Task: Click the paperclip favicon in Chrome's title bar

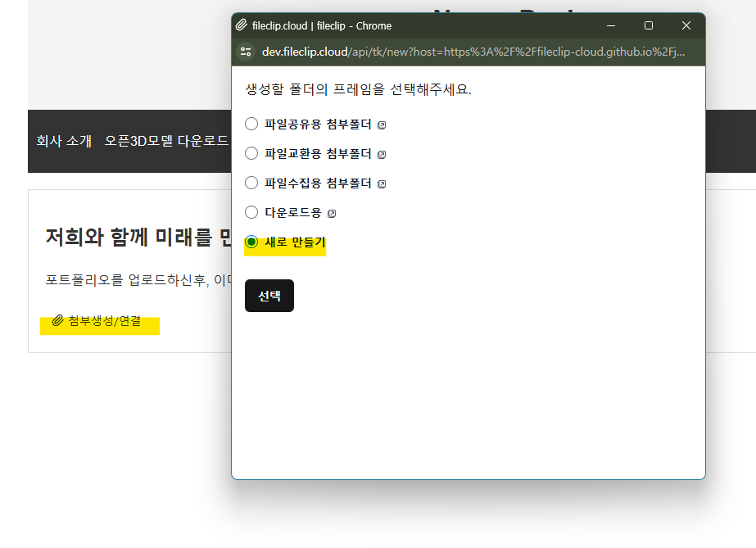Action: coord(241,25)
